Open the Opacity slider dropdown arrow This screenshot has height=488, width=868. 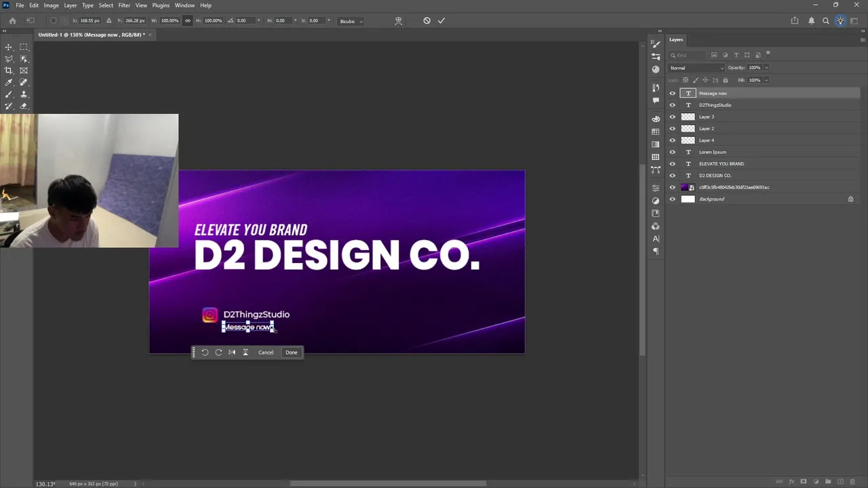(x=767, y=68)
